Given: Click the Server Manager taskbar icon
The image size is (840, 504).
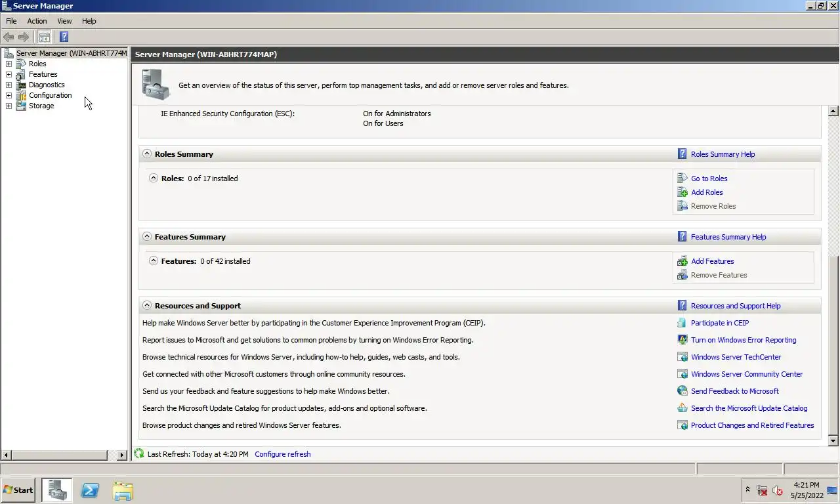Looking at the screenshot, I should pos(58,490).
